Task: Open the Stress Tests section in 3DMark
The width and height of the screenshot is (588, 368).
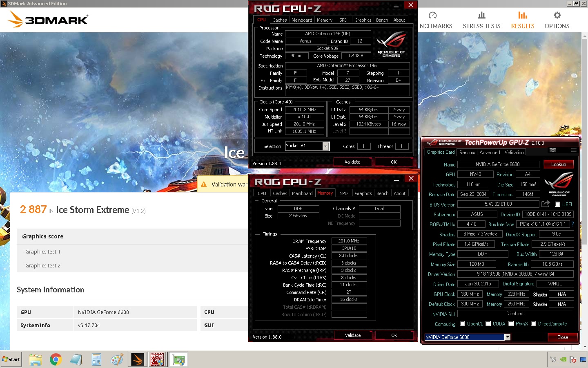Action: 481,20
